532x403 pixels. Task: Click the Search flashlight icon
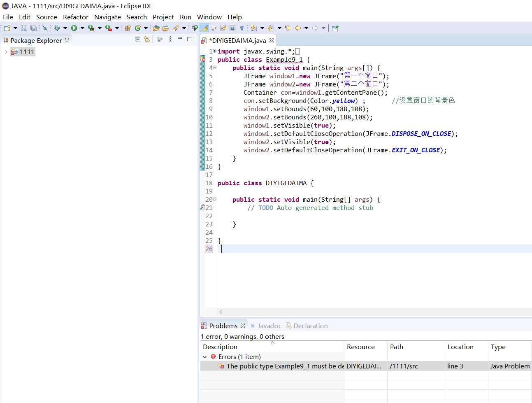tap(176, 28)
